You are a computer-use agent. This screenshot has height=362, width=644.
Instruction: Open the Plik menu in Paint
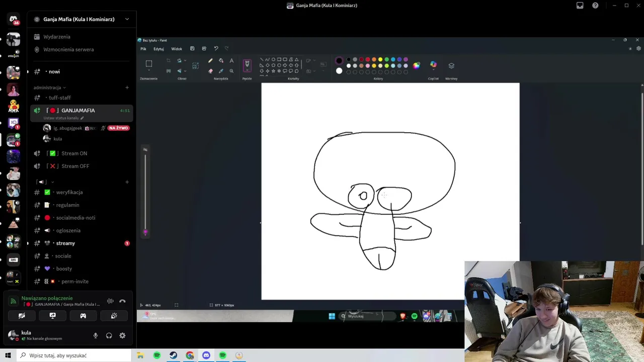point(143,49)
